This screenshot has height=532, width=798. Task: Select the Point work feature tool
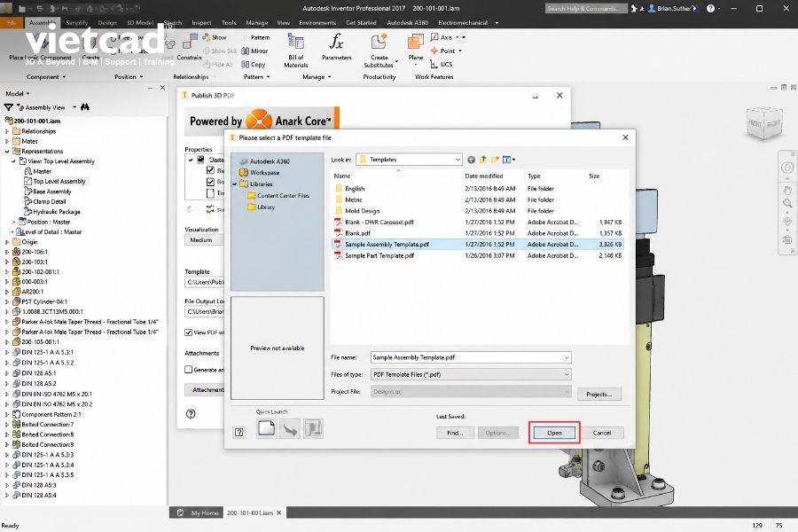[x=442, y=51]
